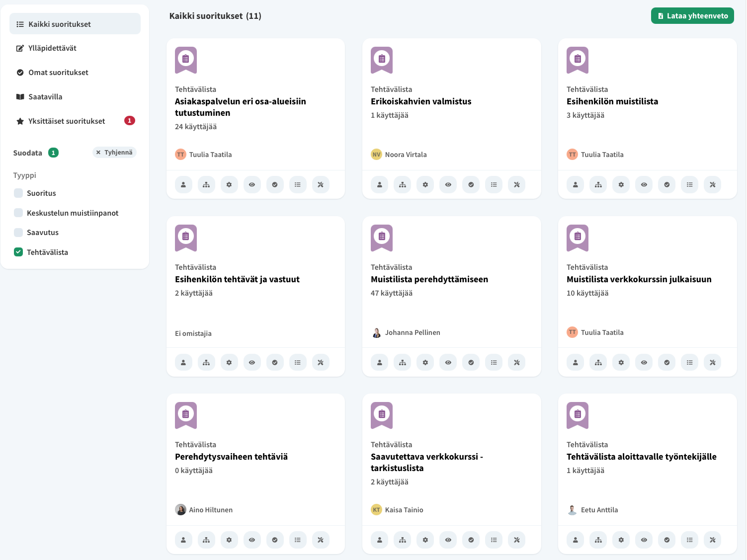Click purple badge icon on Asiakaspalvelun card
Screen dimensions: 747x560
[186, 60]
